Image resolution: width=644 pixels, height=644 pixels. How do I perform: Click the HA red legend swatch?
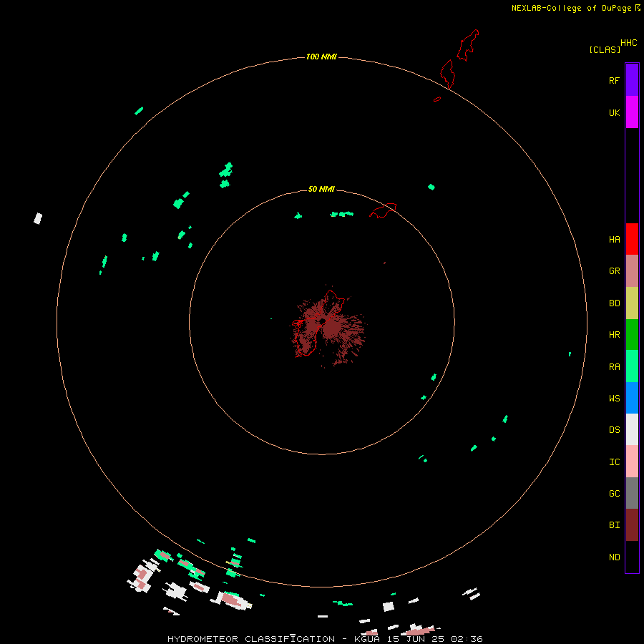(x=632, y=239)
